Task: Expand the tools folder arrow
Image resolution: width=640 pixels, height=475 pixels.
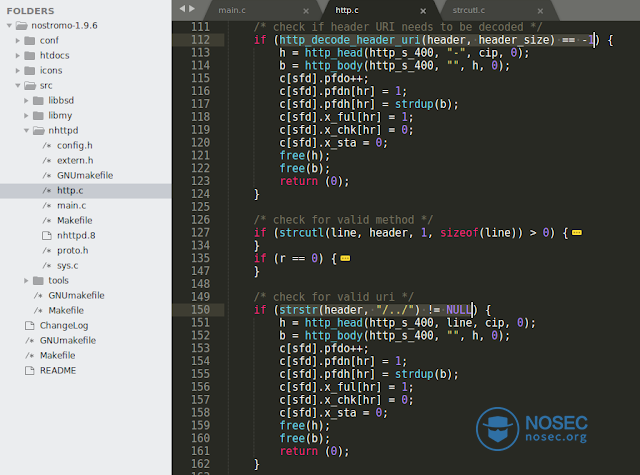Action: 26,280
